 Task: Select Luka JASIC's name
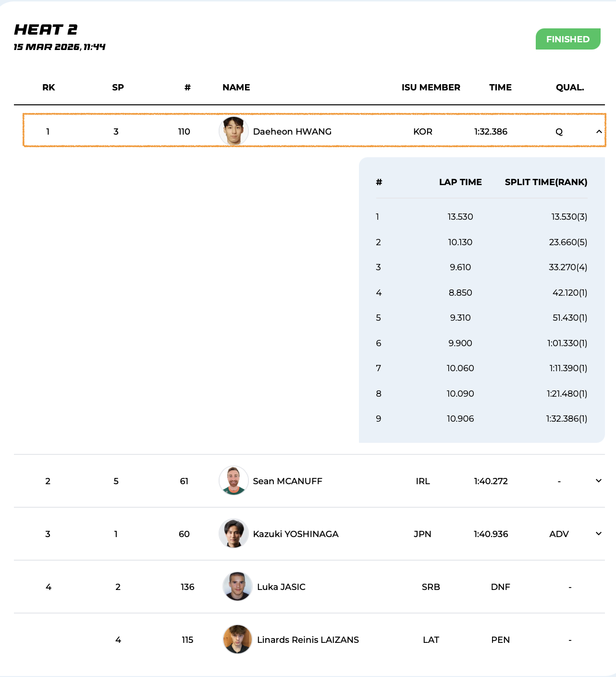click(281, 587)
